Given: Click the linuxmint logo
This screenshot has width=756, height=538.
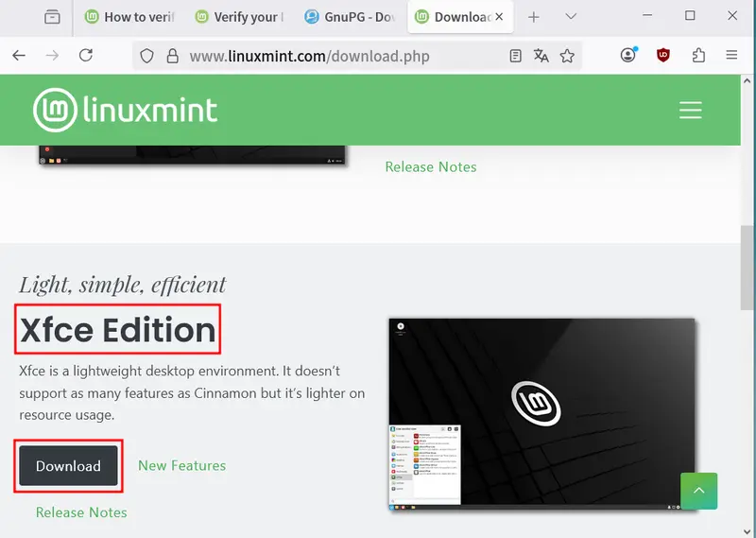Looking at the screenshot, I should (x=126, y=110).
